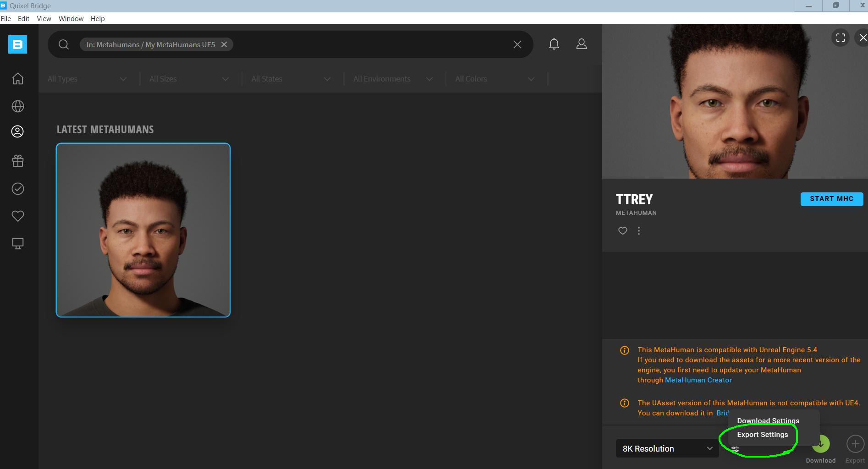Expand the All Types filter

point(87,79)
